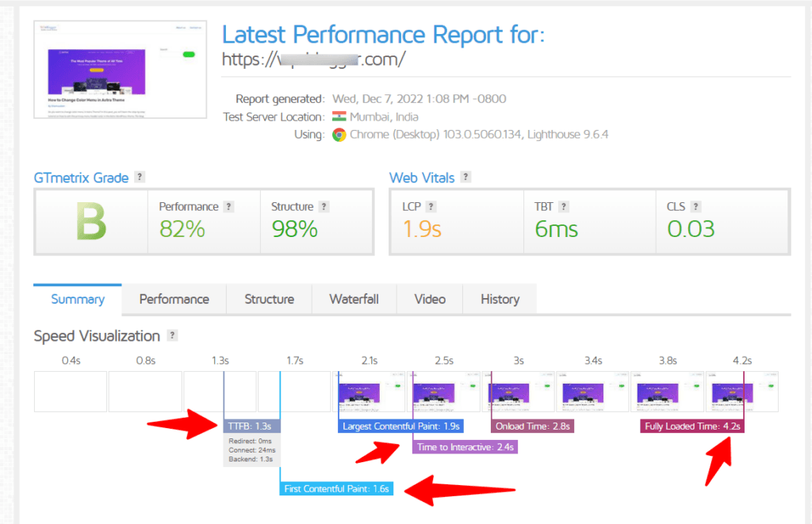Select the Performance tab
This screenshot has width=812, height=524.
coord(174,299)
